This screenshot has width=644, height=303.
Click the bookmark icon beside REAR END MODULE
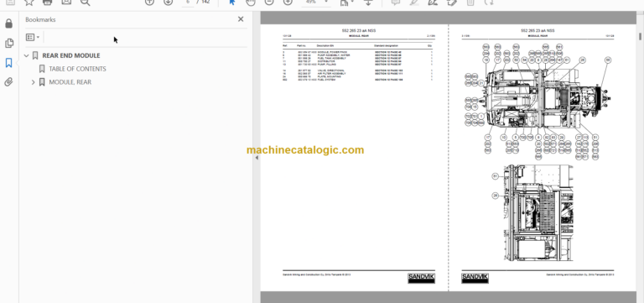click(x=35, y=55)
